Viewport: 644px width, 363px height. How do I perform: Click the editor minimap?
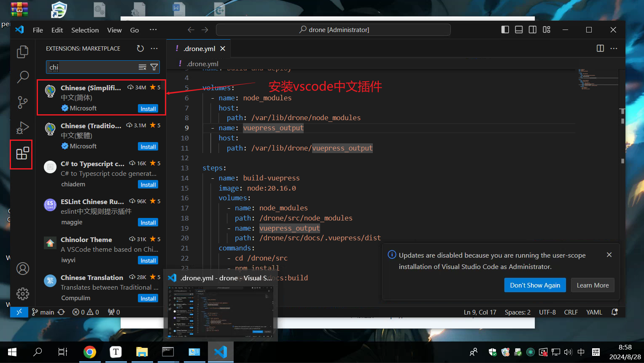tap(597, 79)
